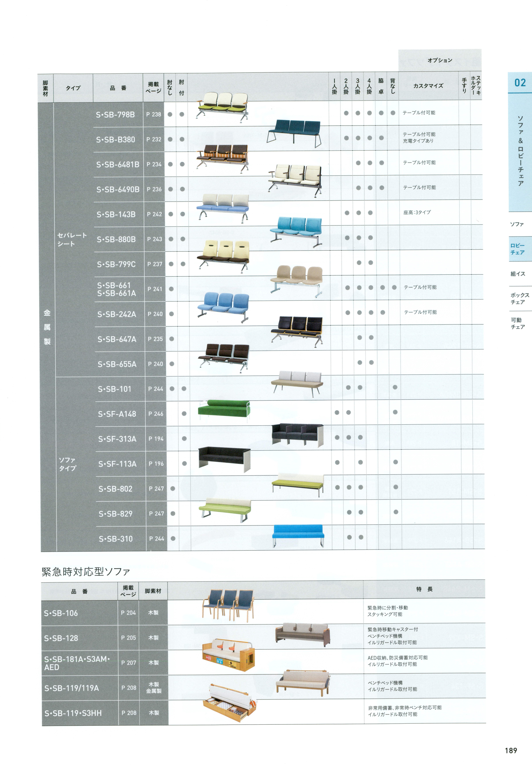The image size is (532, 771).
Task: Click product number S·SB-242A
Action: coord(117,314)
